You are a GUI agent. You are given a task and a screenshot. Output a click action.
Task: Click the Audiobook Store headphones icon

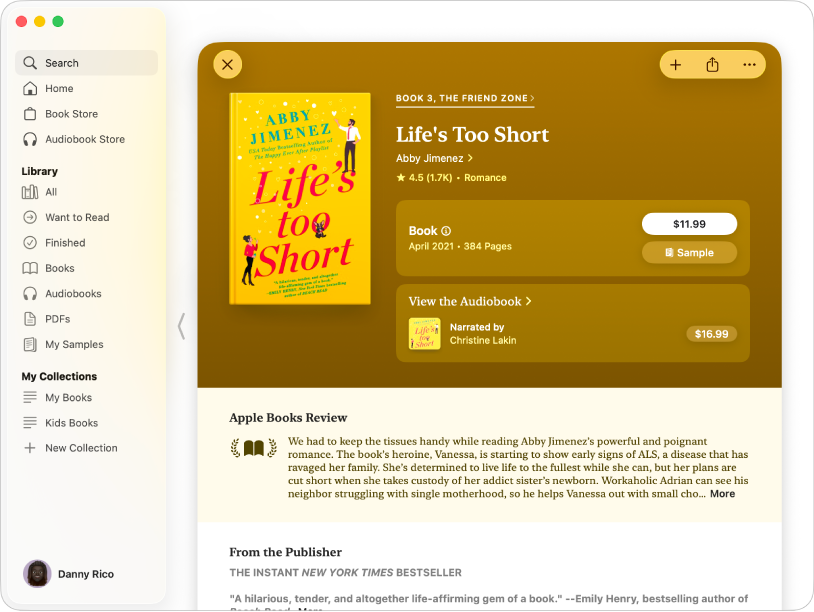(x=30, y=139)
